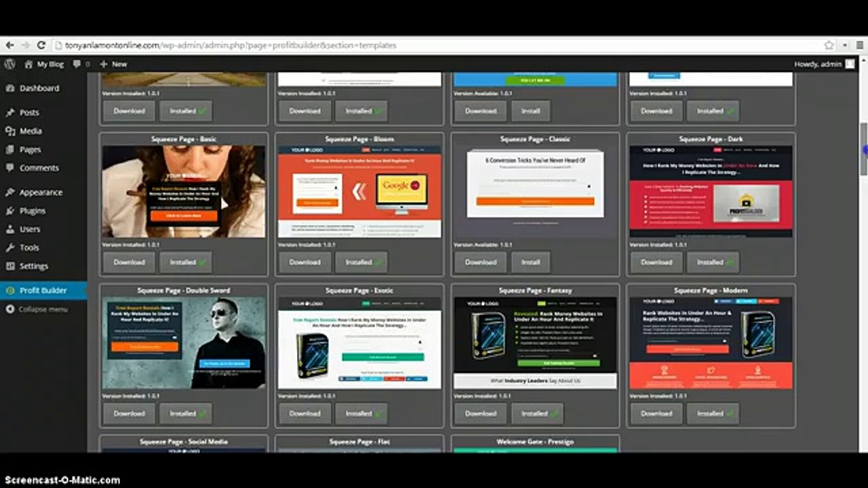Open Dashboard in sidebar
The image size is (868, 488).
(x=39, y=88)
